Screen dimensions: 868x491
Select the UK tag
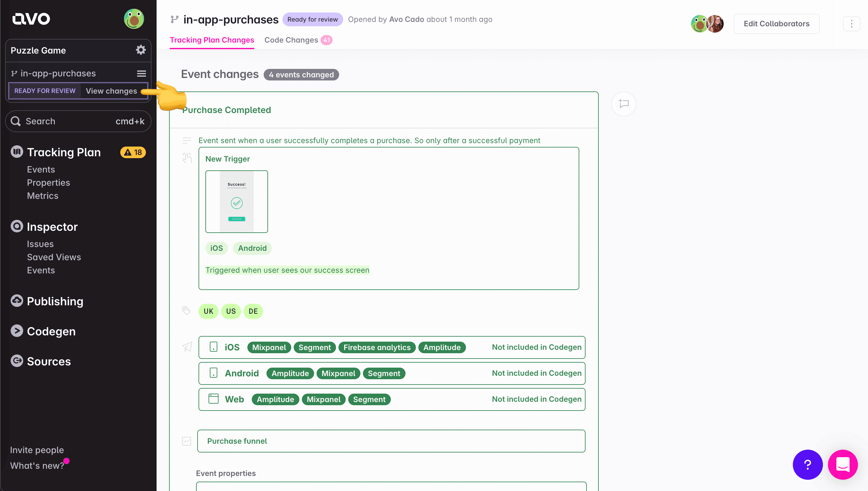click(x=209, y=311)
